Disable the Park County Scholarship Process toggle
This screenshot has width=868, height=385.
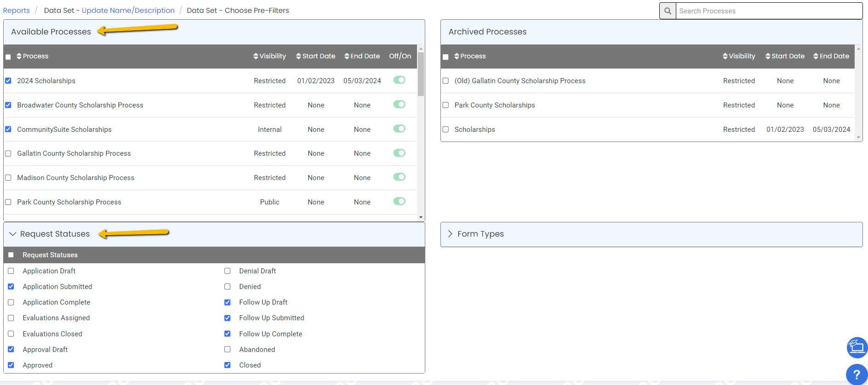coord(399,201)
